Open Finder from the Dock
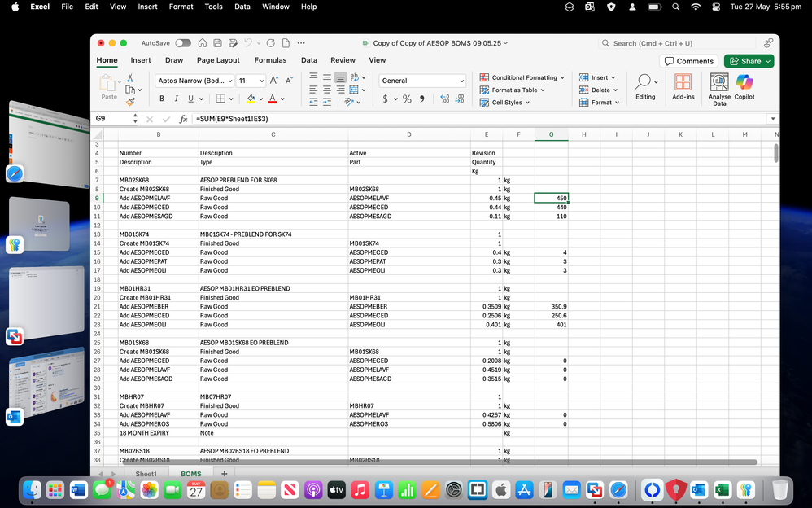The height and width of the screenshot is (508, 812). [32, 489]
